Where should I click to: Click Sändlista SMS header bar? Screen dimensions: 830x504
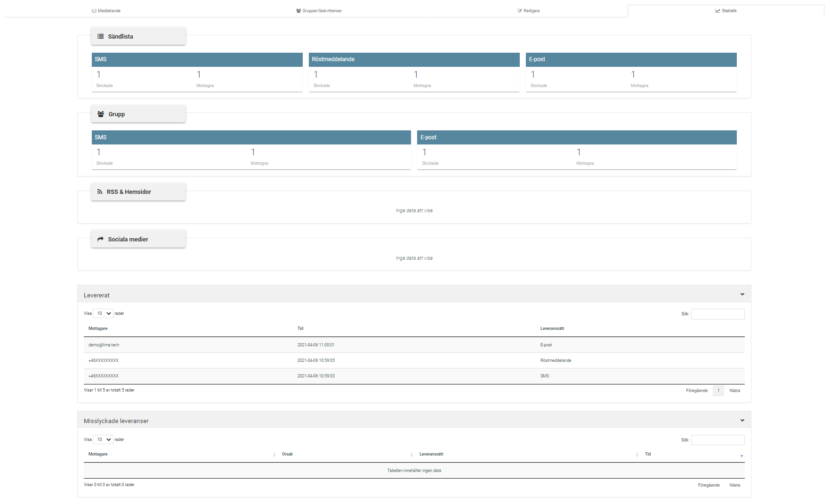197,59
